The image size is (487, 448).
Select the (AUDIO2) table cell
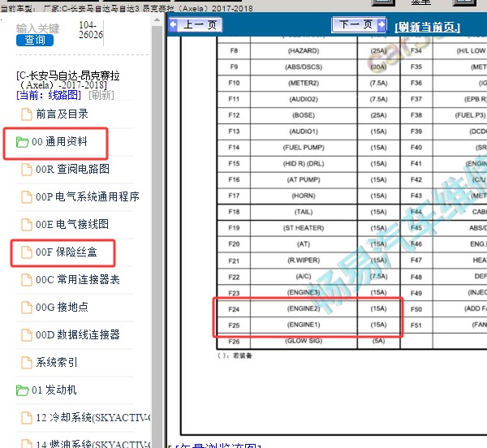coord(304,99)
